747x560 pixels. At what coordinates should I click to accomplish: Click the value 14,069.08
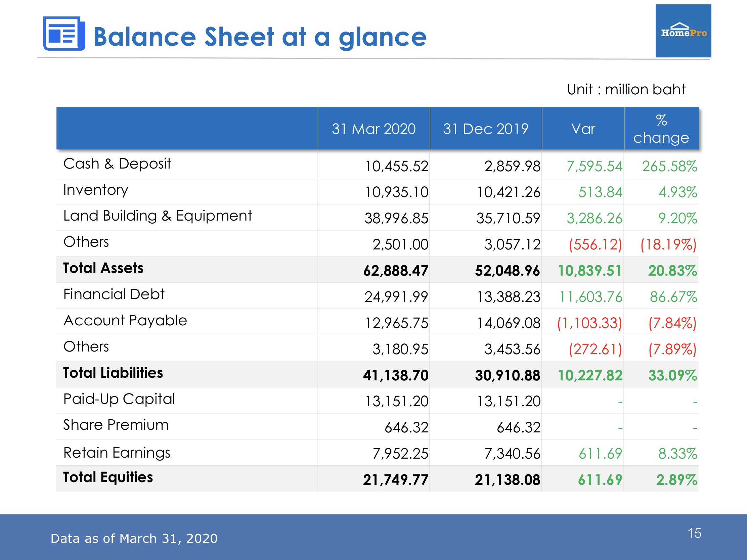pyautogui.click(x=509, y=323)
